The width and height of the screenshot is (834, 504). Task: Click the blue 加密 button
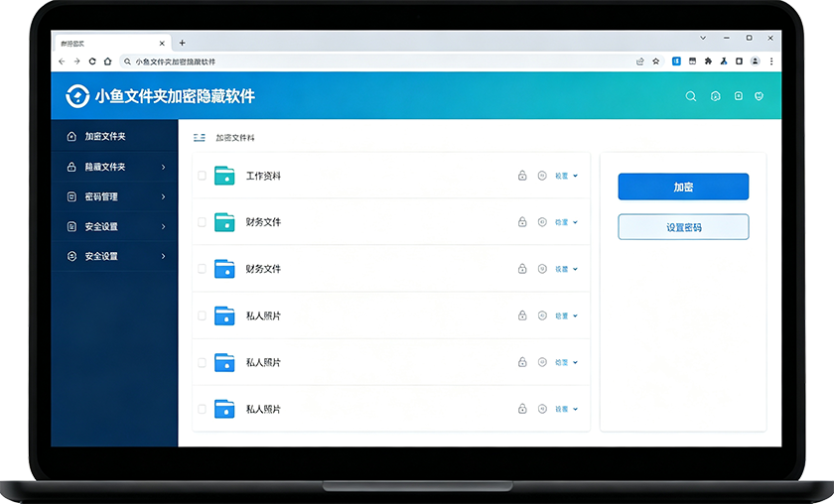(x=683, y=187)
